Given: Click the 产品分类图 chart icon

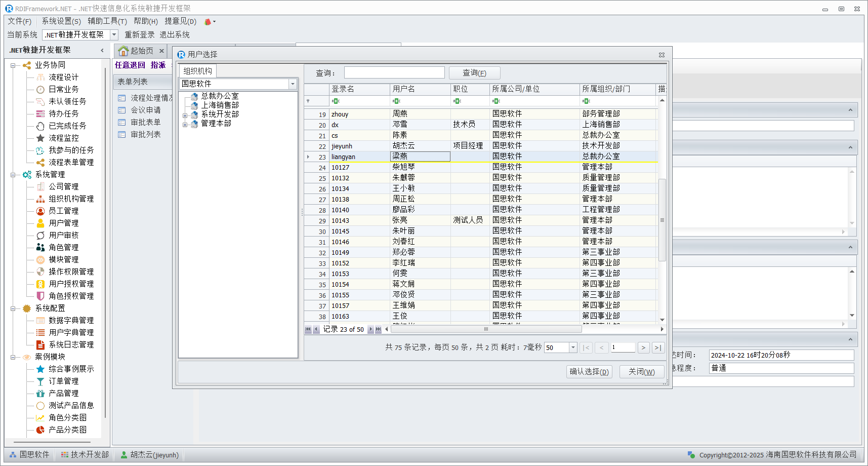Looking at the screenshot, I should (40, 430).
